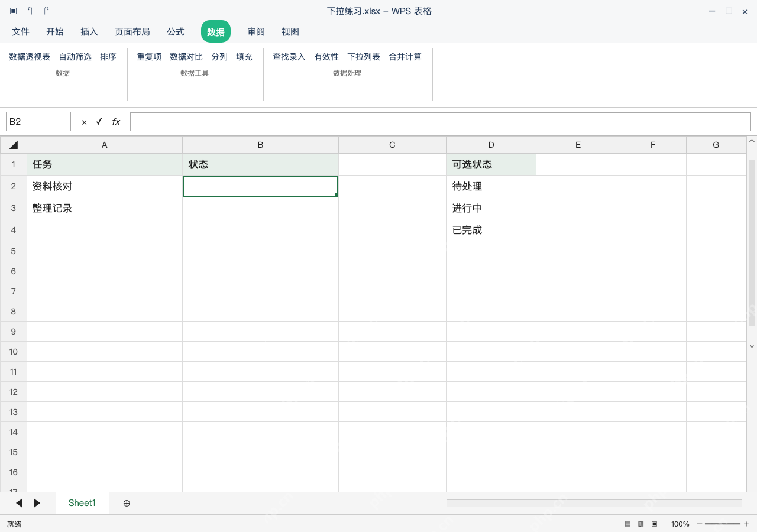Select column A header

[x=105, y=145]
